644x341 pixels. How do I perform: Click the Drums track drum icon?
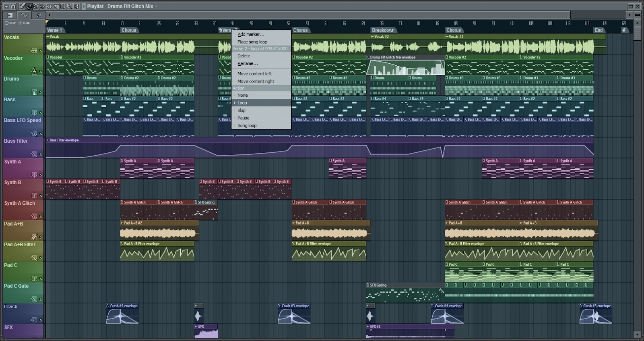tap(34, 92)
